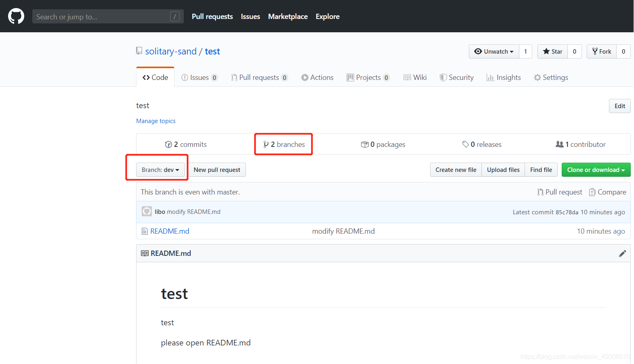The width and height of the screenshot is (634, 364).
Task: Open the 1 contributor link
Action: pos(581,144)
